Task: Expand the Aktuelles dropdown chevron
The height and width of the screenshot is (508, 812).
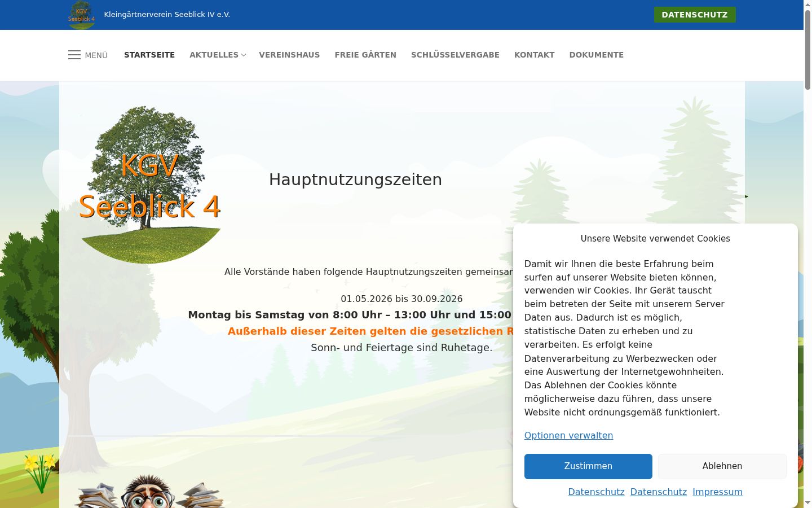Action: pyautogui.click(x=244, y=55)
